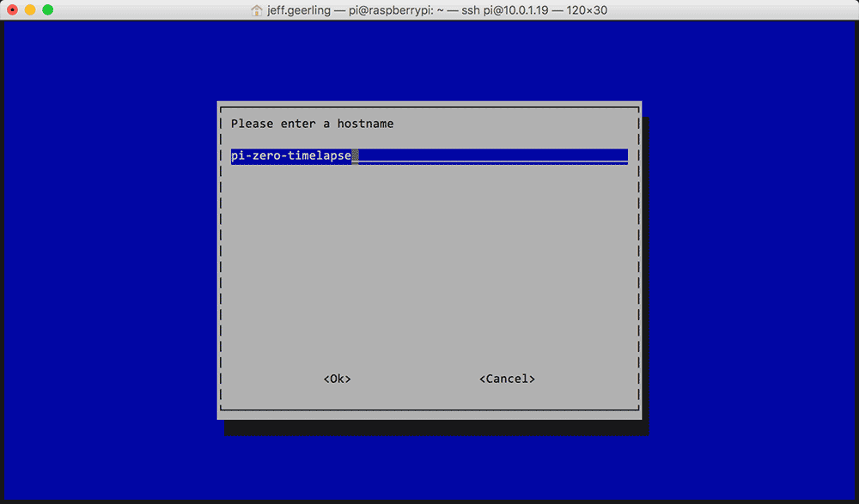
Task: Select the <Cancel> button
Action: pos(507,379)
